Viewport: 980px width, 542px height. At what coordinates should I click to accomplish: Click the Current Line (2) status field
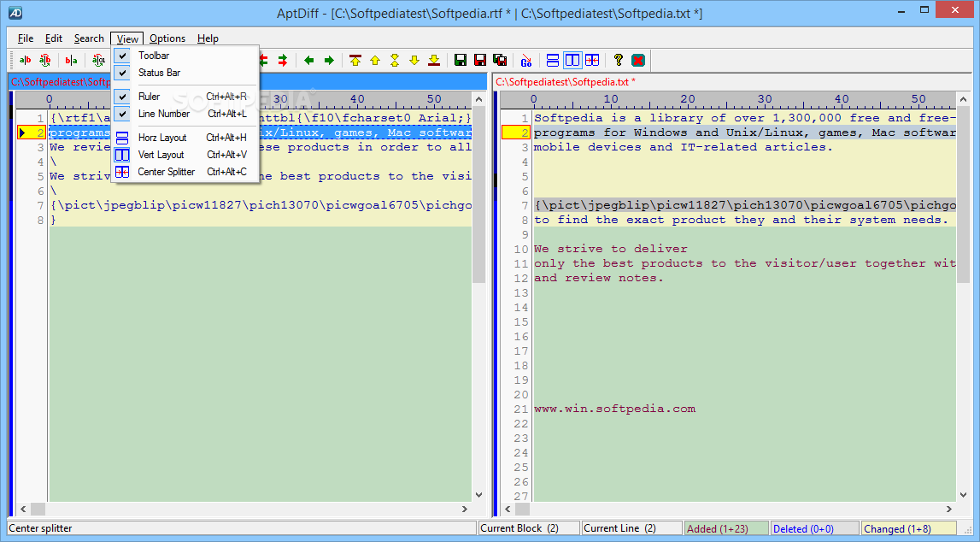point(631,528)
